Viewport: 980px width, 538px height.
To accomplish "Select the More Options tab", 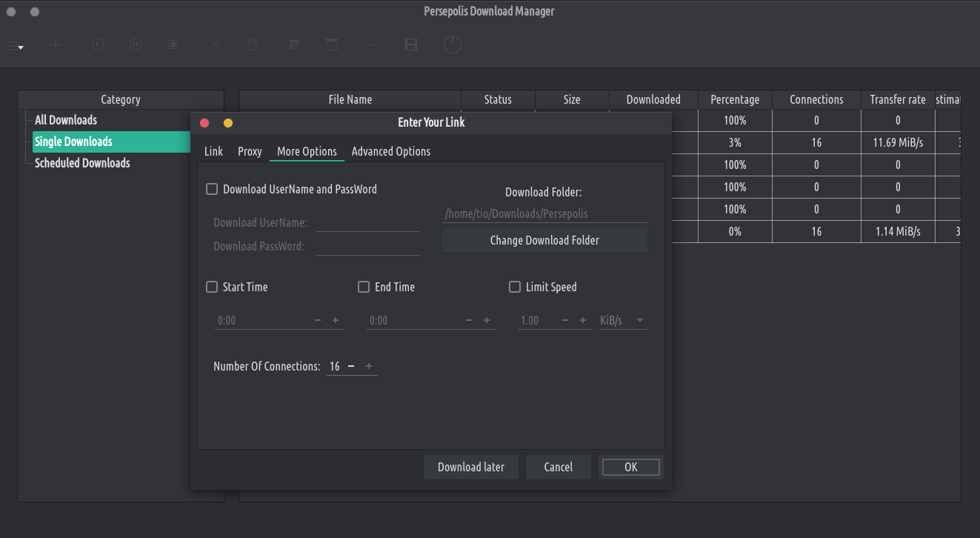I will [307, 151].
